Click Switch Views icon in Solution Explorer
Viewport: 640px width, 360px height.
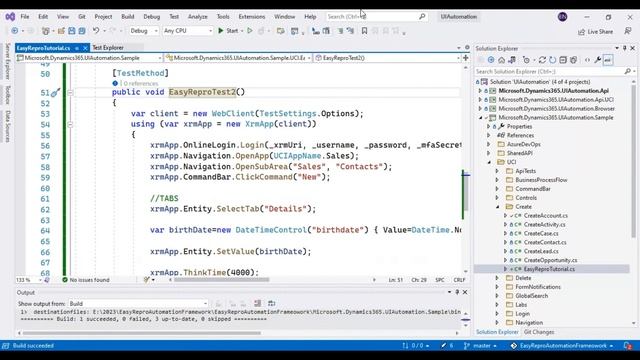click(512, 60)
